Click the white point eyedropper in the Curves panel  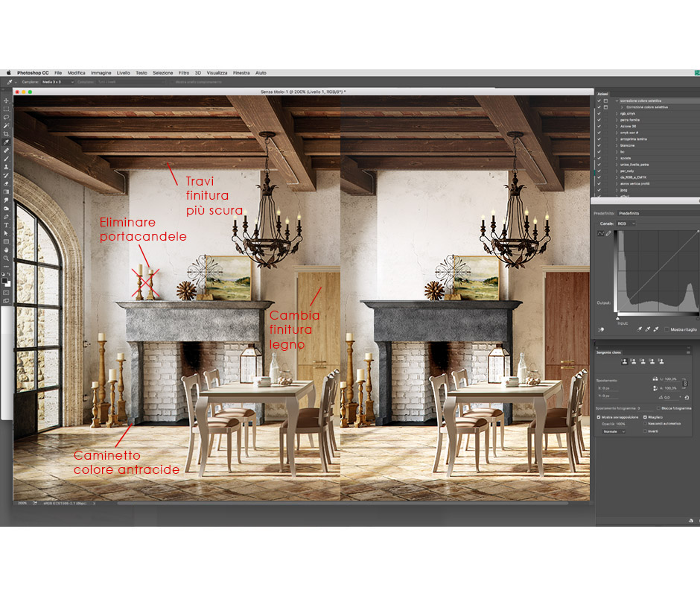coord(656,329)
